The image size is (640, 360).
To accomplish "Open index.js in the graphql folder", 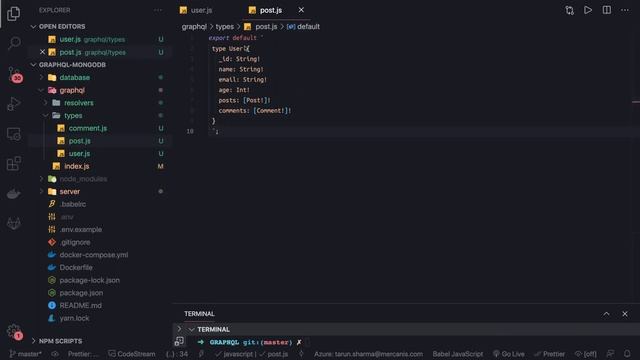I will coord(77,166).
